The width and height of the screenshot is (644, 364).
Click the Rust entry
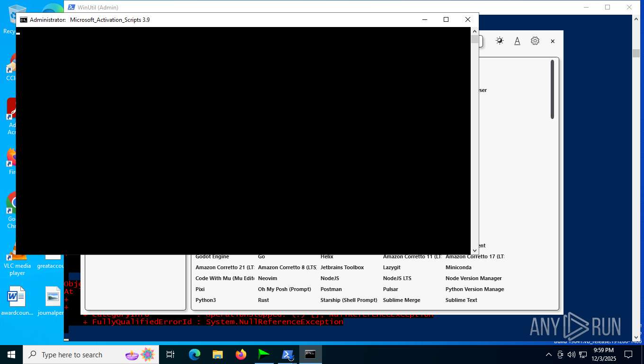[263, 300]
